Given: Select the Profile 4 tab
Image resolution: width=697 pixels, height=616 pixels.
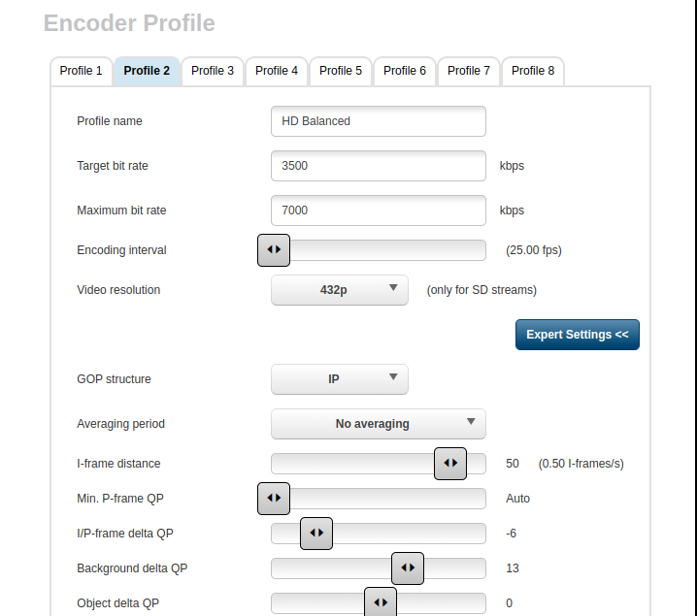Looking at the screenshot, I should pyautogui.click(x=277, y=71).
